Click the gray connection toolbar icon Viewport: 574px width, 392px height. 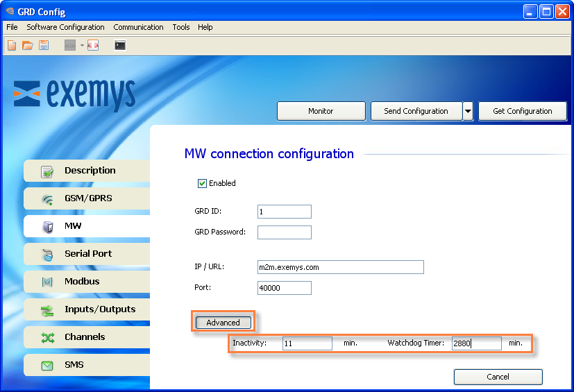tap(70, 45)
